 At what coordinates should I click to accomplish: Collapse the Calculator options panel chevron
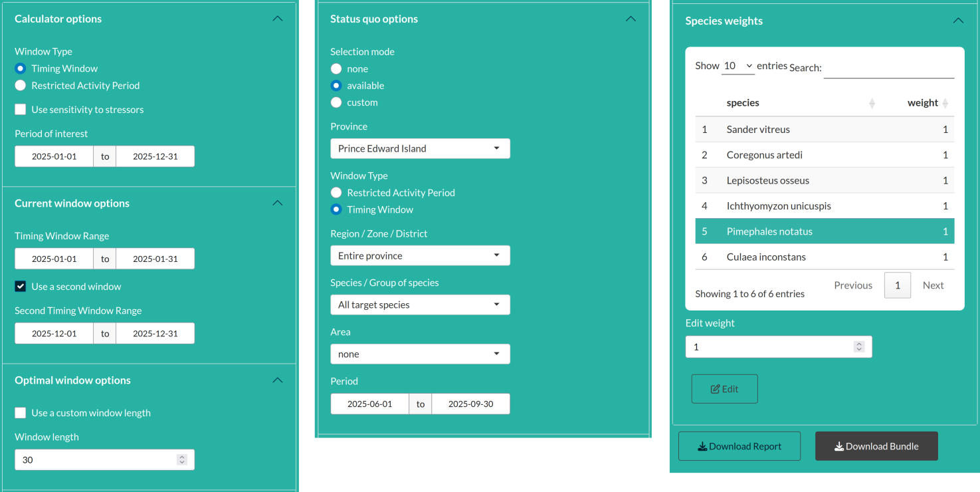click(278, 19)
